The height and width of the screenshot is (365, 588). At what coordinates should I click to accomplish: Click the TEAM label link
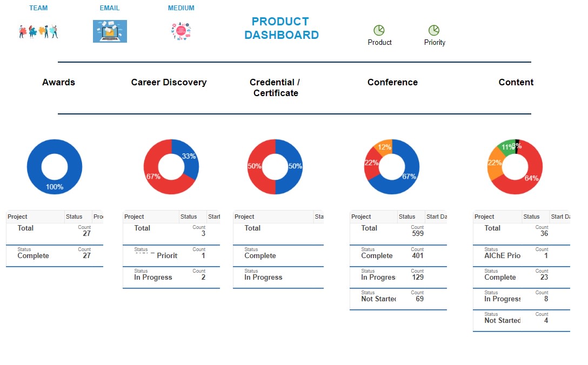coord(38,8)
